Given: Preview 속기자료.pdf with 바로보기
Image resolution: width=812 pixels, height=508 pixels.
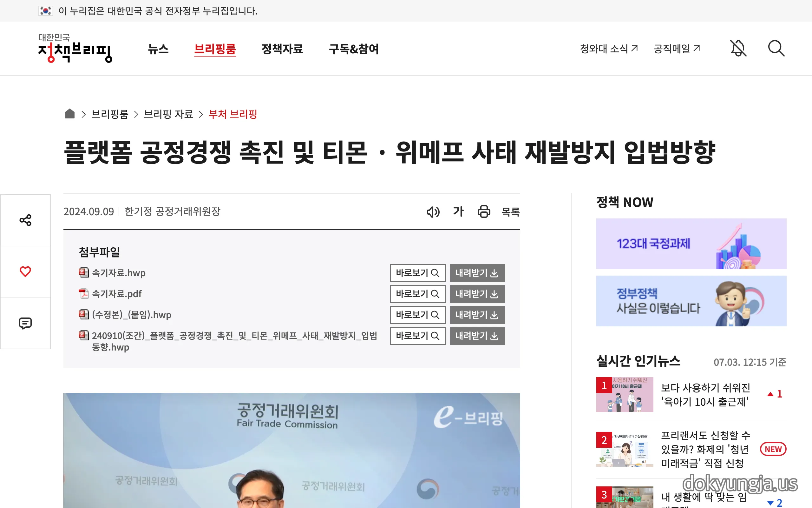Looking at the screenshot, I should point(418,294).
